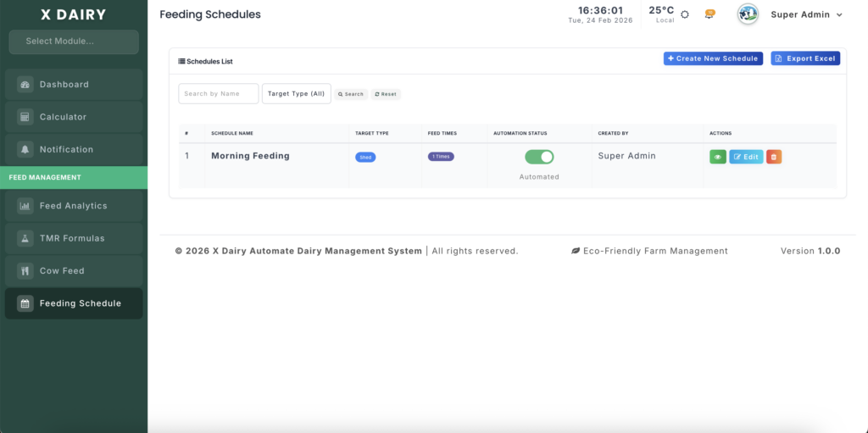Click the Export Excel button
The image size is (868, 433).
tap(804, 58)
